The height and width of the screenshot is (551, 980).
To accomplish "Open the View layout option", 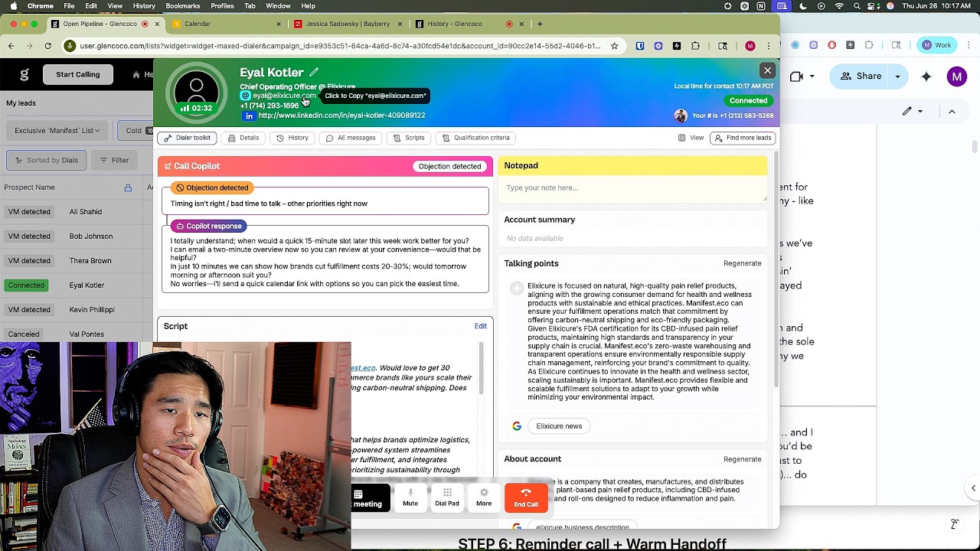I will pyautogui.click(x=691, y=138).
